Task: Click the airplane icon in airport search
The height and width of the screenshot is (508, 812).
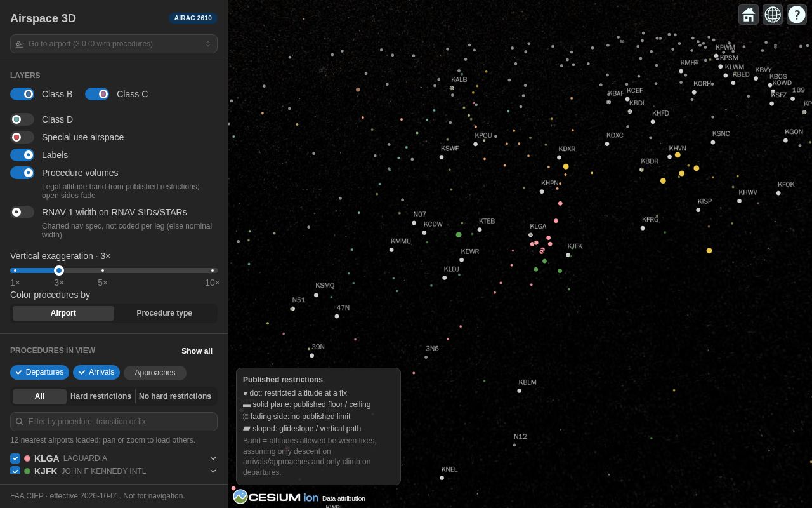Action: (20, 44)
